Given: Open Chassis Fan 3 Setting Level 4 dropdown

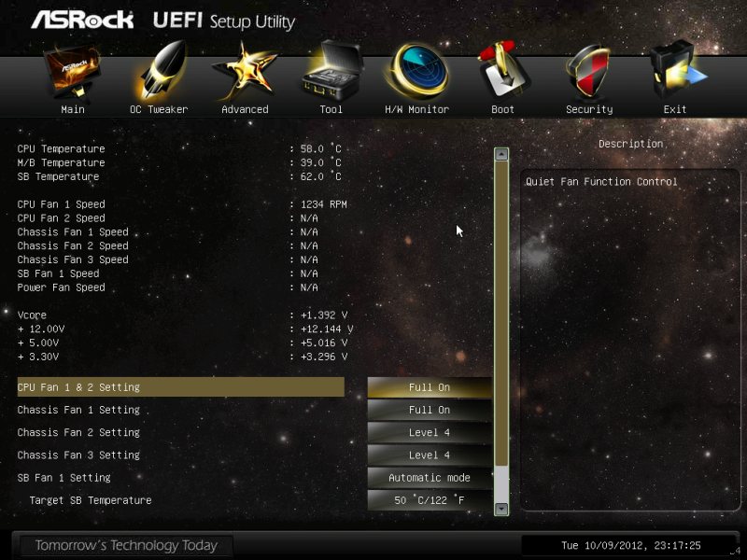Looking at the screenshot, I should click(430, 455).
